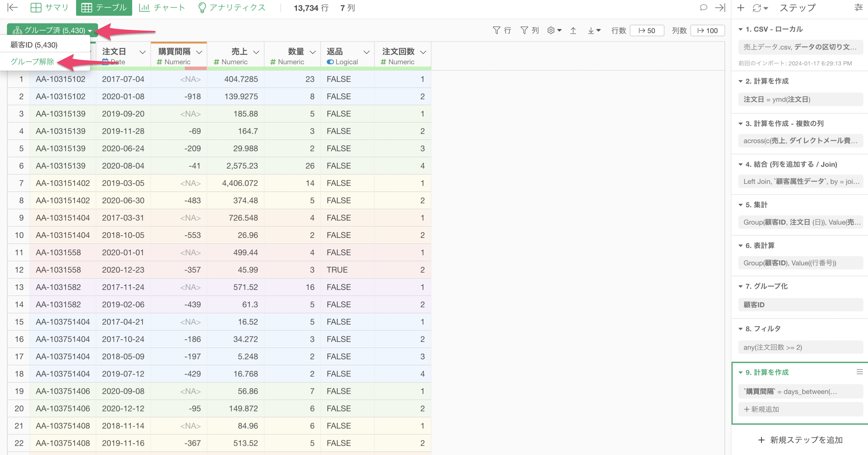Image resolution: width=868 pixels, height=455 pixels.
Task: Click the -918 purchase interval cell
Action: [179, 96]
